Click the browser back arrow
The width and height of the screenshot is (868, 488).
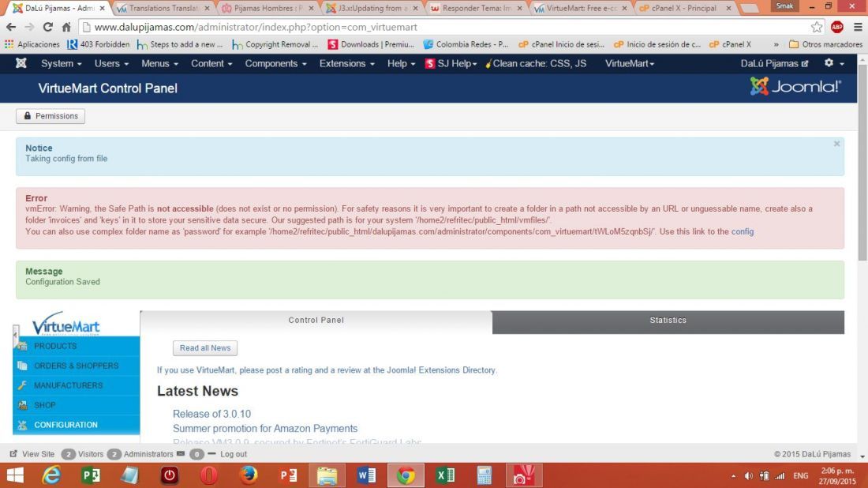coord(11,27)
